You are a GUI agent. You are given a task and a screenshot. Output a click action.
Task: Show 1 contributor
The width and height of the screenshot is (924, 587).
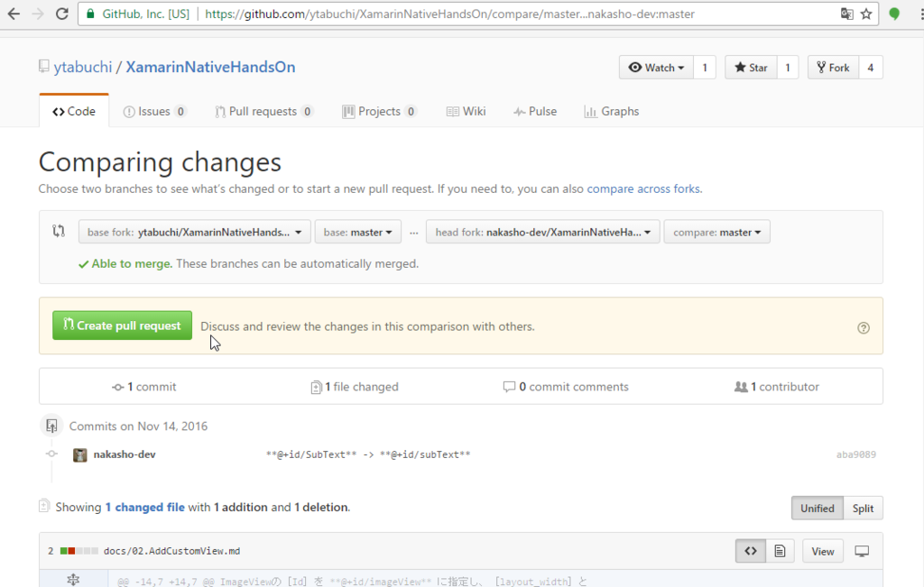pos(777,387)
